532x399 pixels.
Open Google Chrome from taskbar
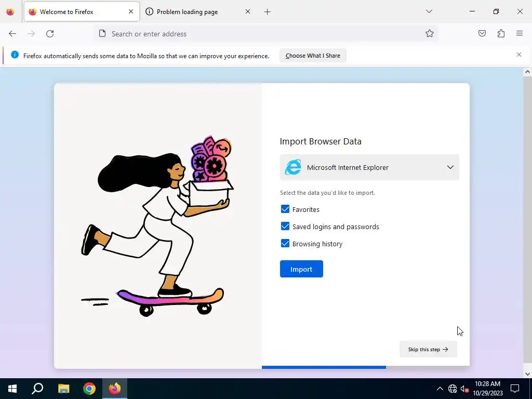pyautogui.click(x=89, y=389)
